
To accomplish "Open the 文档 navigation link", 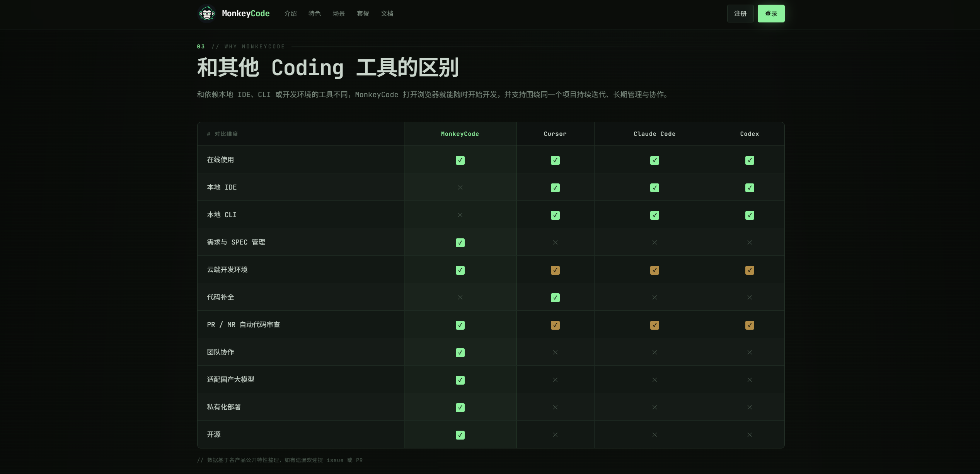I will pos(387,14).
